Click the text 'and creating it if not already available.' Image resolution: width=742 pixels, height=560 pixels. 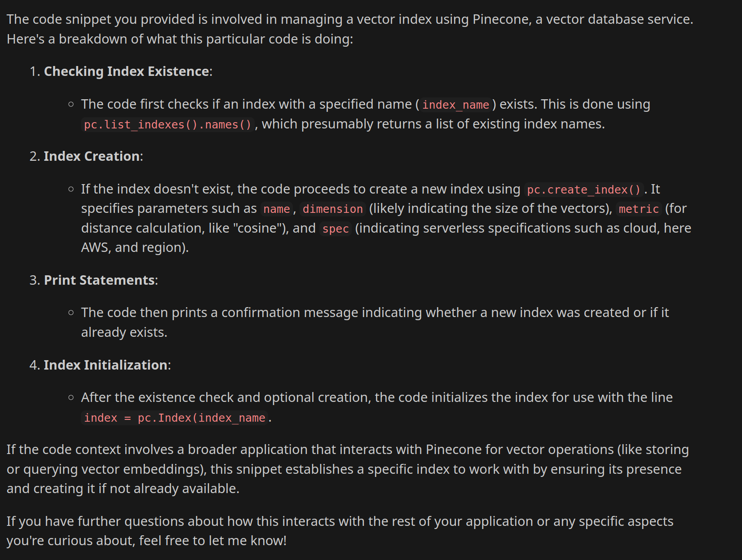[x=123, y=489]
